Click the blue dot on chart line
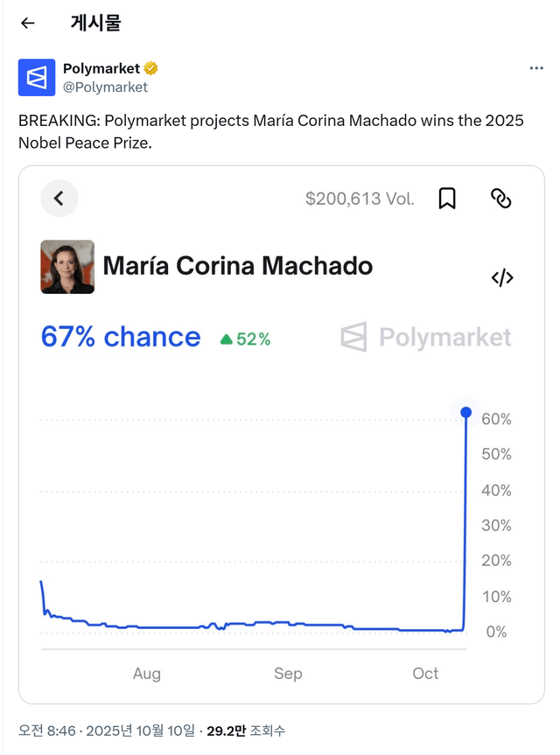 [465, 412]
